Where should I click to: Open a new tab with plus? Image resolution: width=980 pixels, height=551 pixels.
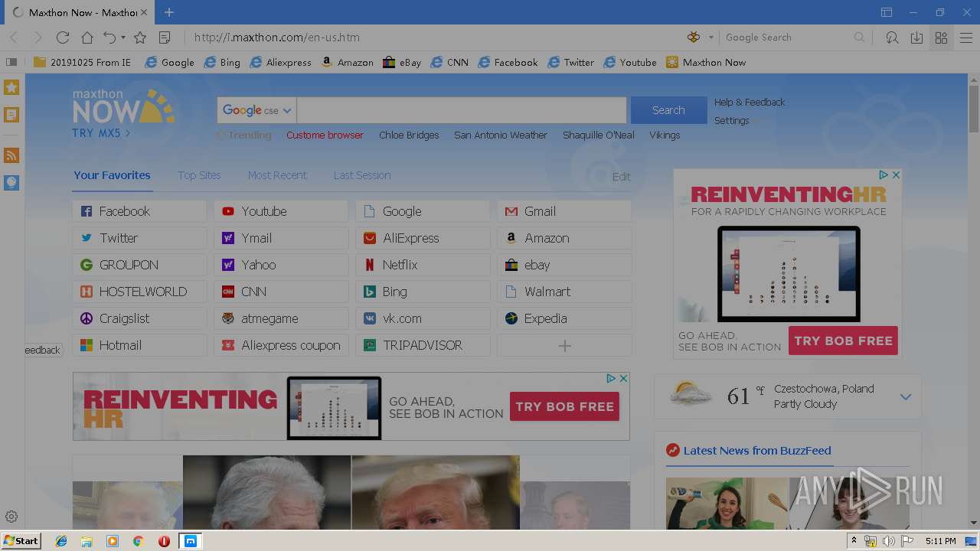pos(169,12)
